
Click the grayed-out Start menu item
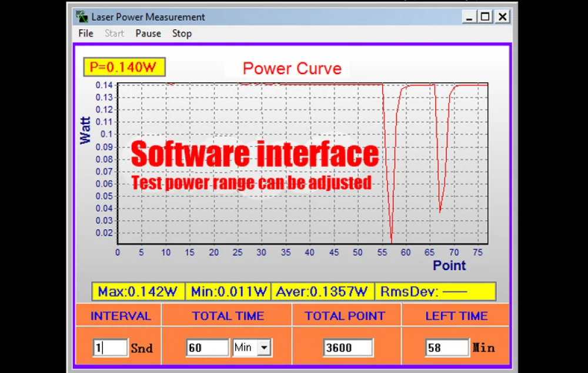click(113, 33)
